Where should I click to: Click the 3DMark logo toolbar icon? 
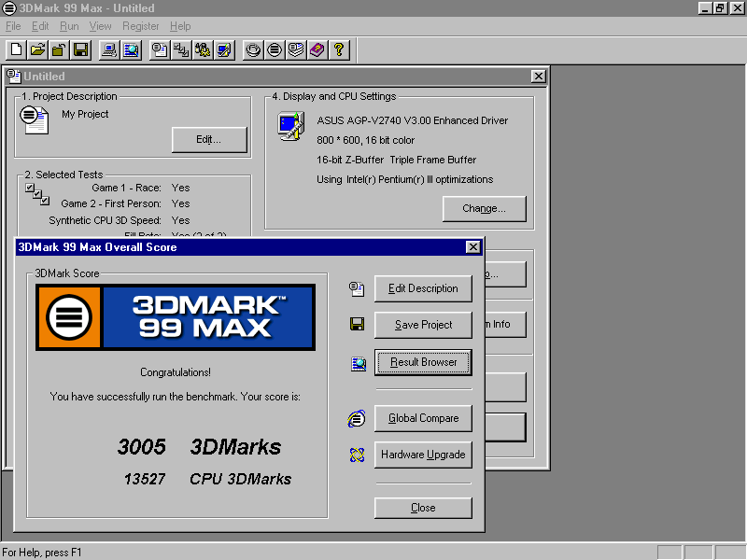[x=275, y=50]
